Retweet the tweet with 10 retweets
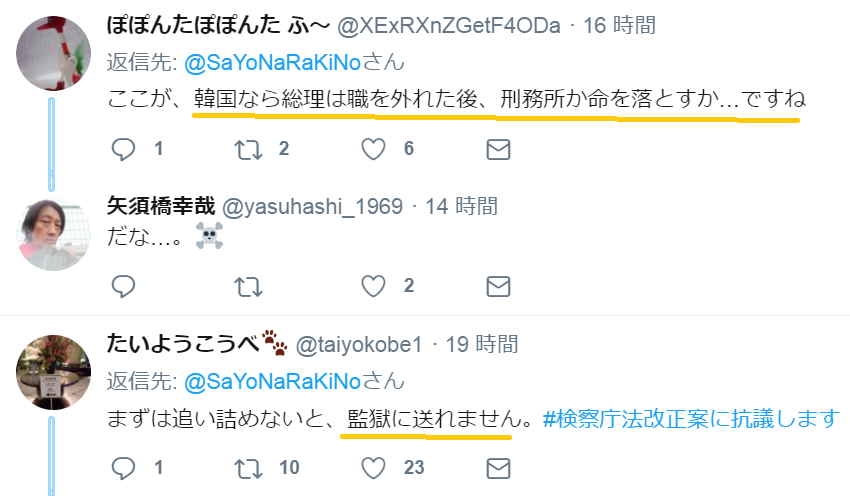This screenshot has width=850, height=496. coord(248,469)
